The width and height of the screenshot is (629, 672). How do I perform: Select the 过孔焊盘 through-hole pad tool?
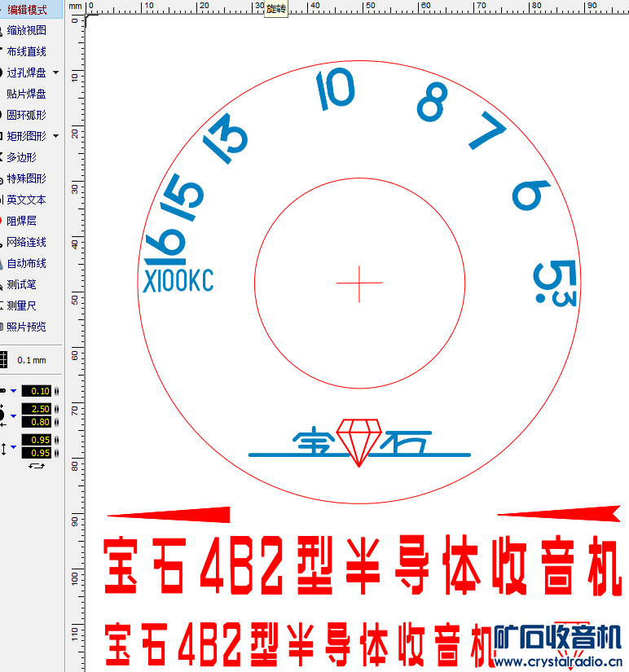click(x=26, y=72)
